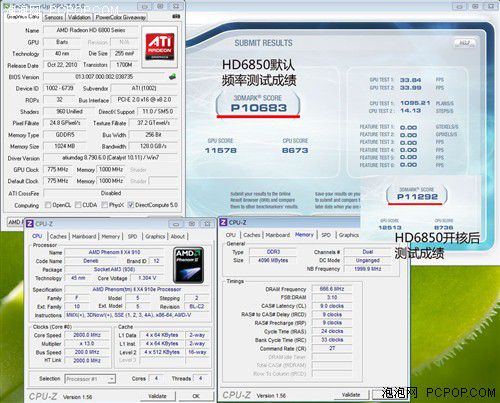Image resolution: width=500 pixels, height=403 pixels.
Task: Click the 'GDDR5' memory type value in GPU-Z
Action: (x=65, y=135)
